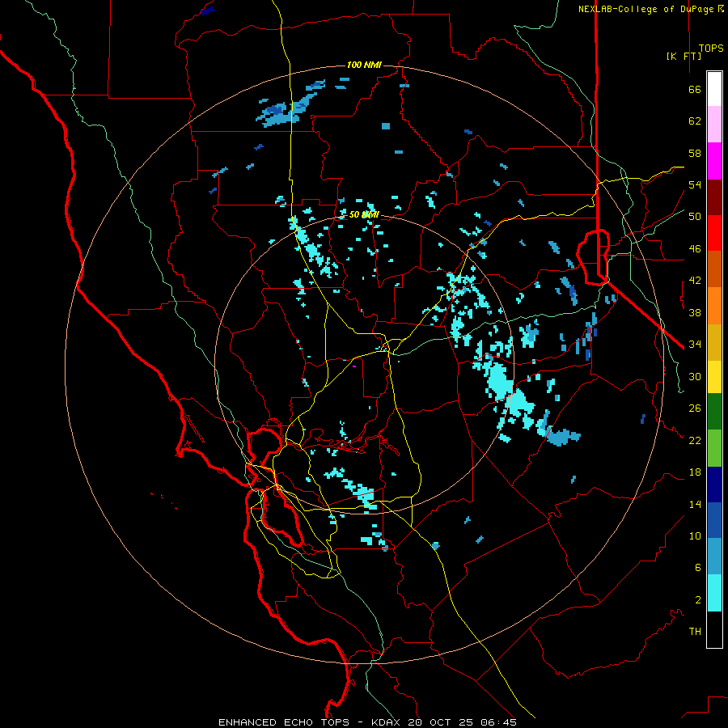The height and width of the screenshot is (728, 728).
Task: Click the "38" legend value
Action: [x=695, y=313]
